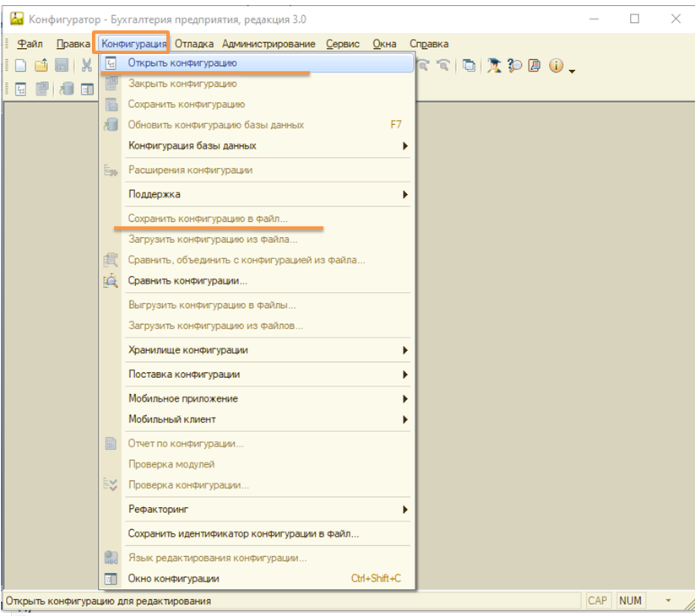Expand the Рефакторинг submenu

[405, 510]
